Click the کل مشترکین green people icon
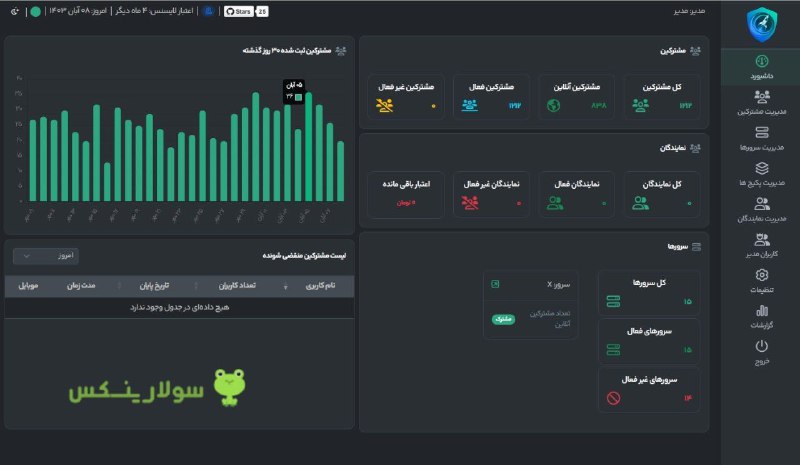 pos(640,105)
